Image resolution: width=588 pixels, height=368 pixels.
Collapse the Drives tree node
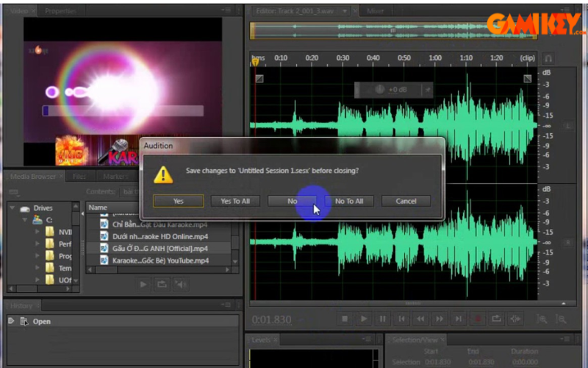click(x=12, y=208)
